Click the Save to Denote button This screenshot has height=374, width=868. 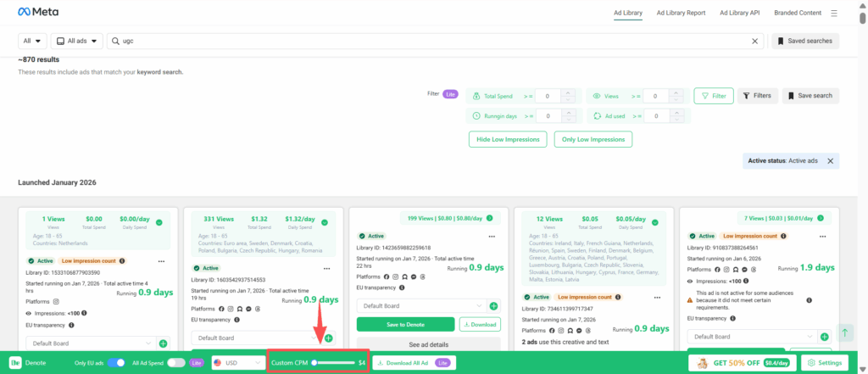coord(405,324)
